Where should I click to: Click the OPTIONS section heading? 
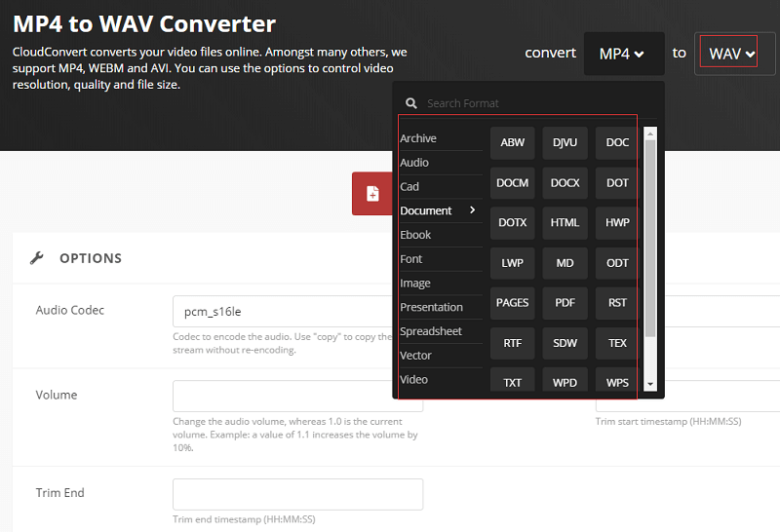[x=91, y=258]
